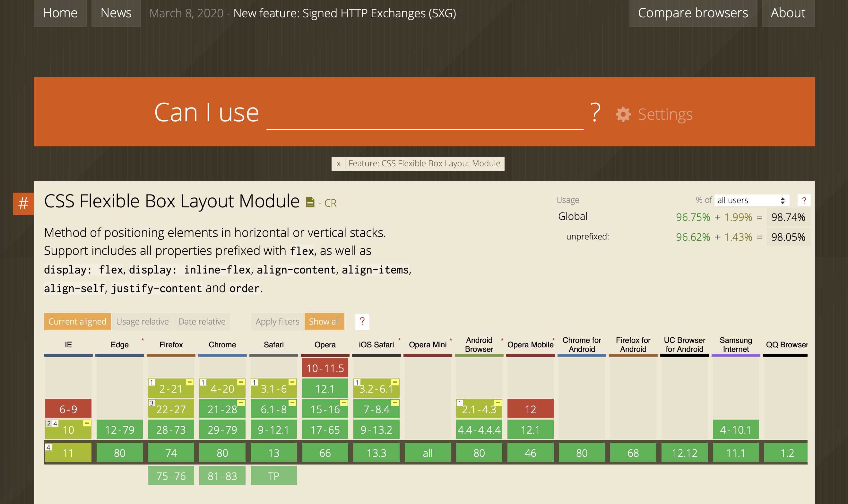Click the Edge browser column header
The image size is (848, 504).
119,345
